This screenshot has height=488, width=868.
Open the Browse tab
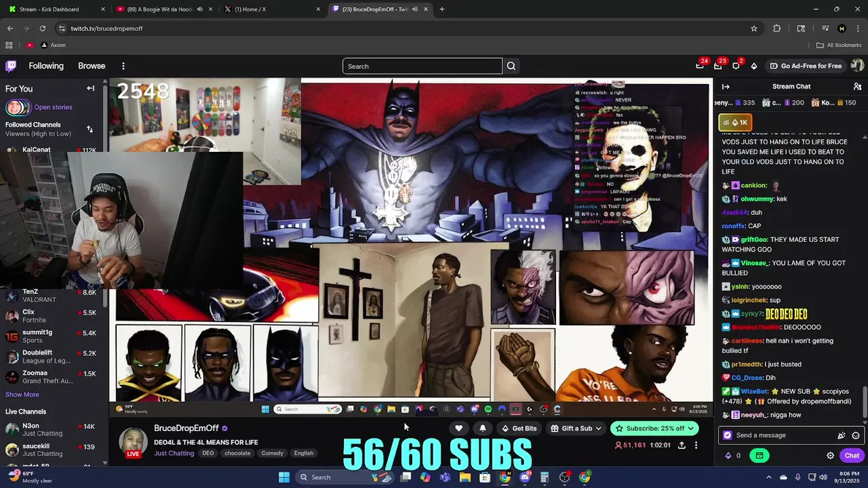[92, 66]
